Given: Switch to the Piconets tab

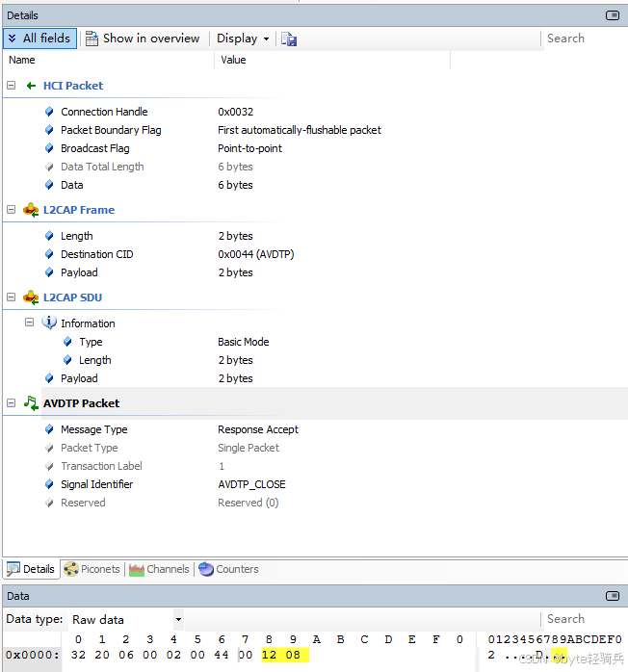Looking at the screenshot, I should pyautogui.click(x=92, y=569).
